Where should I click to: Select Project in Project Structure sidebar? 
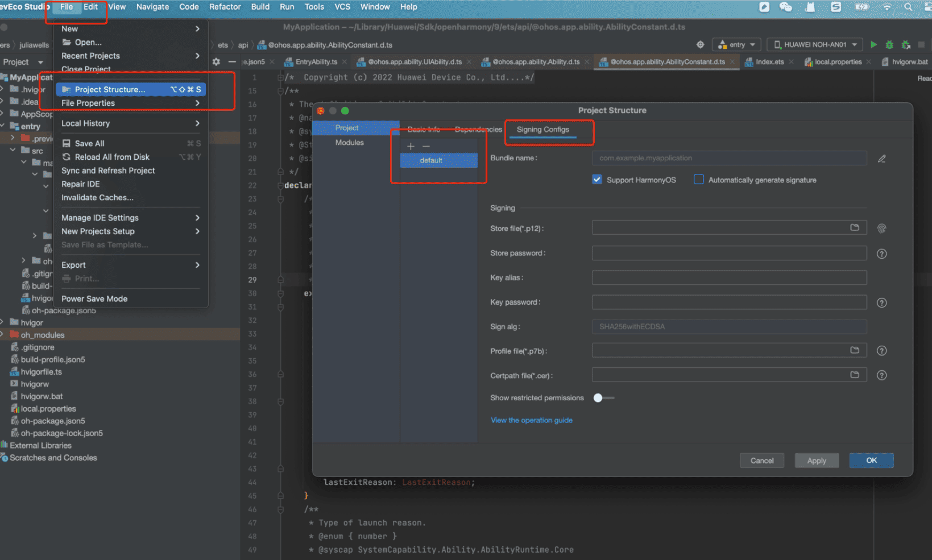point(355,128)
